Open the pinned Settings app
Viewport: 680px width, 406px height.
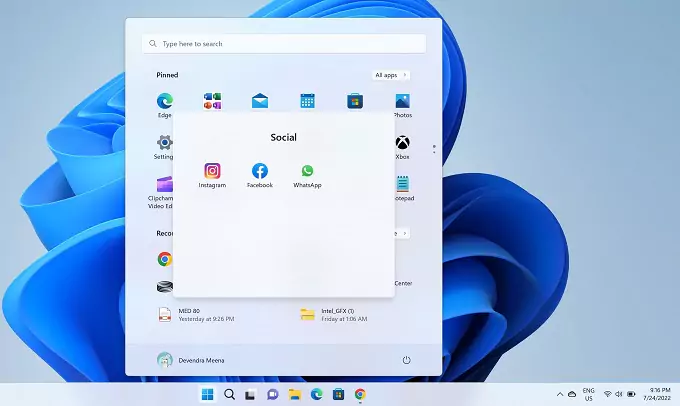[164, 147]
